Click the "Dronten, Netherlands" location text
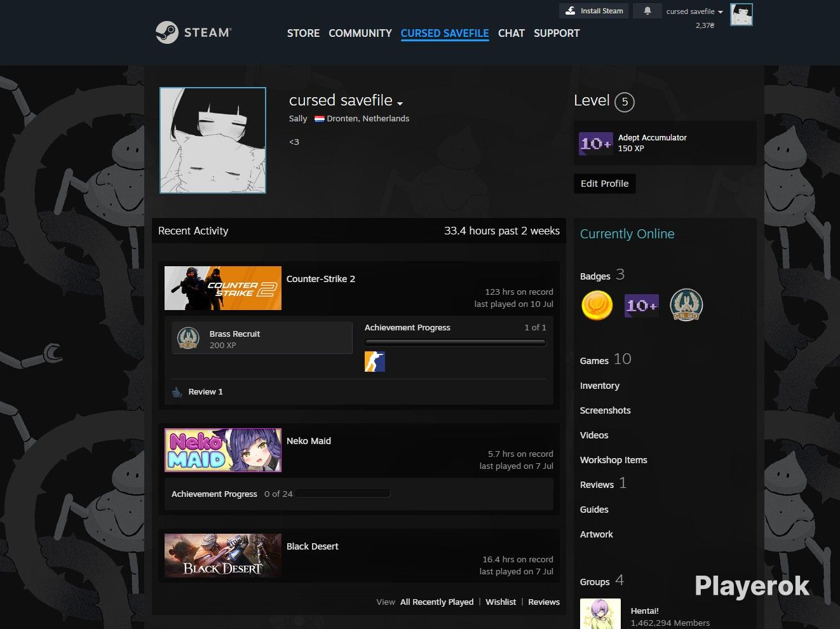This screenshot has height=629, width=840. [x=368, y=119]
